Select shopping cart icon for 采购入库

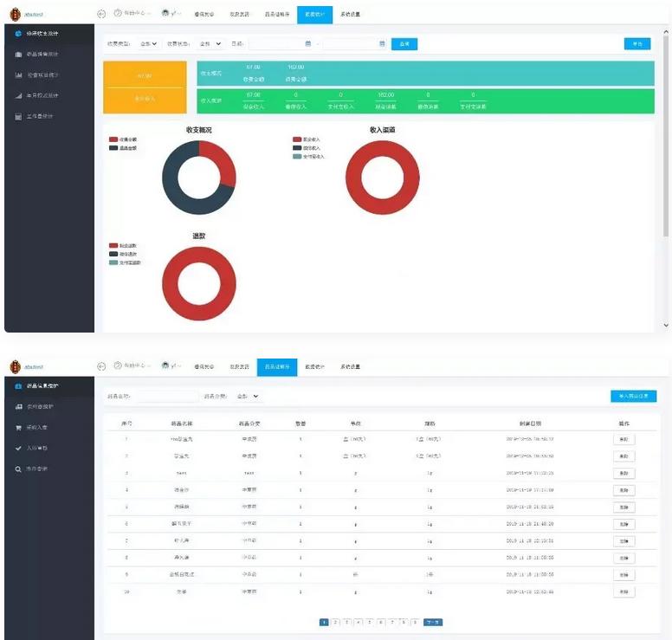[18, 428]
